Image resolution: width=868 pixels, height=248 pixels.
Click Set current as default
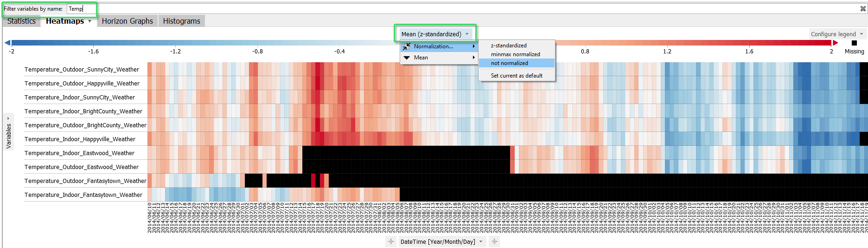(517, 76)
